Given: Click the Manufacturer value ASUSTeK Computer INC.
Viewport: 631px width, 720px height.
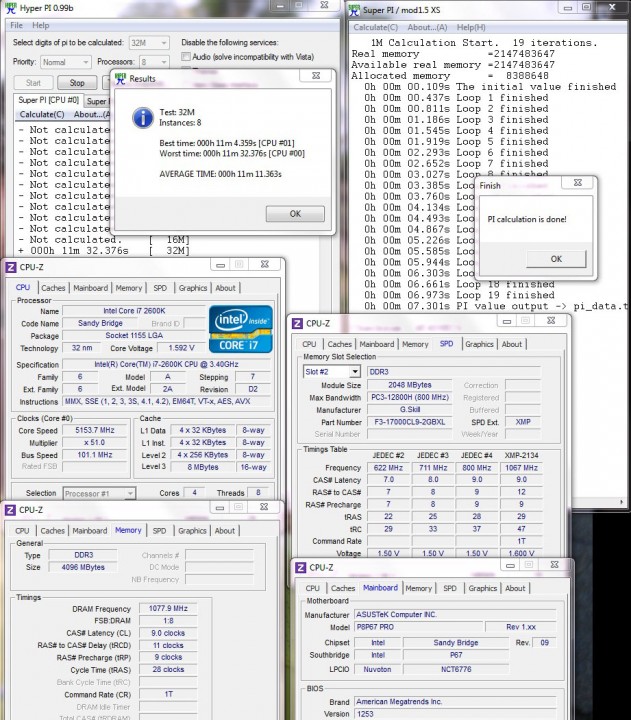Looking at the screenshot, I should [x=455, y=614].
